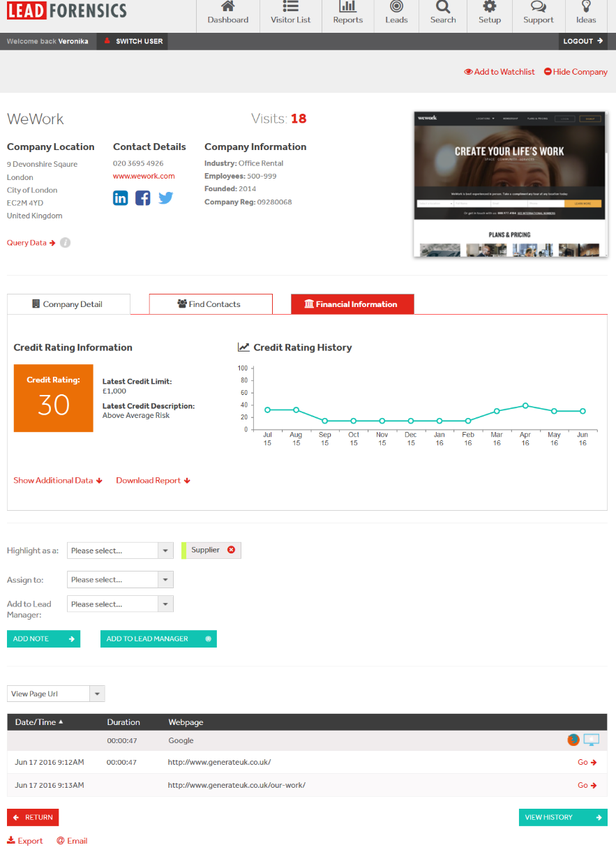Expand Show Additional Data
Screen dimensions: 616x852
(58, 481)
